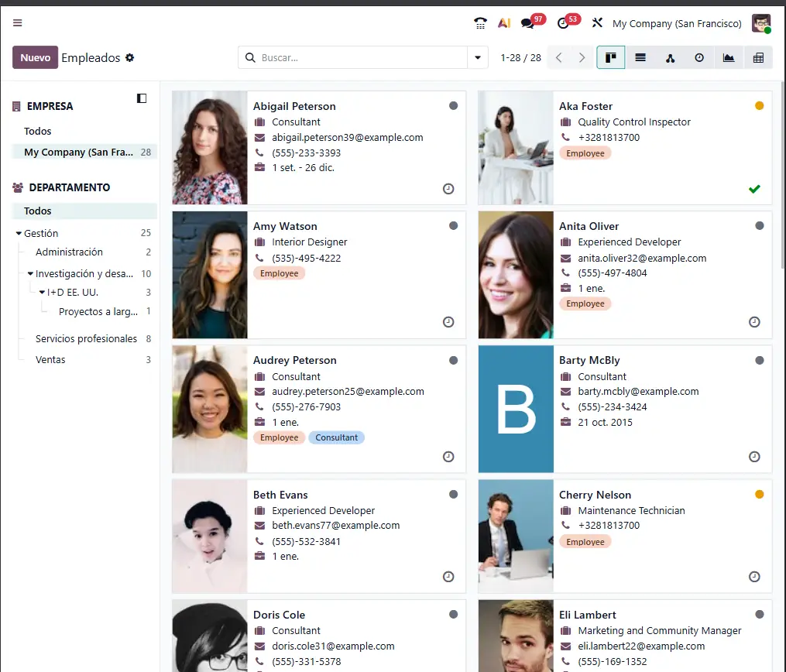Open chat messages with 97 notifications
The width and height of the screenshot is (786, 672).
coord(528,23)
